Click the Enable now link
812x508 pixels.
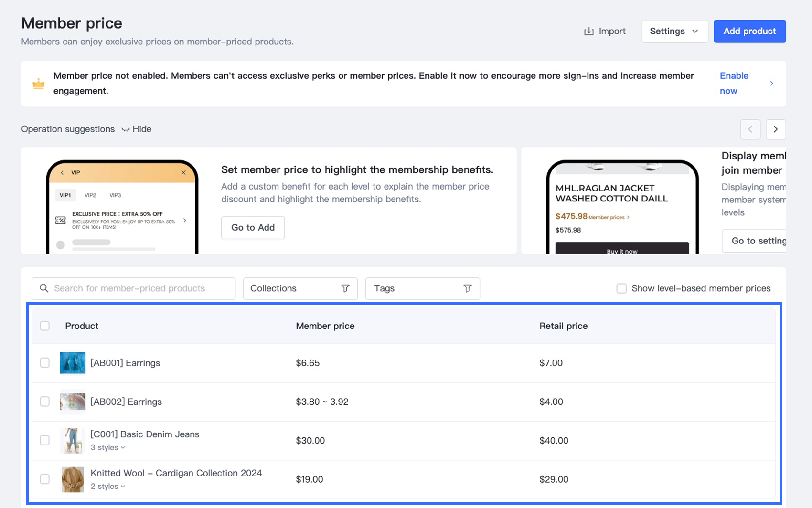[734, 83]
